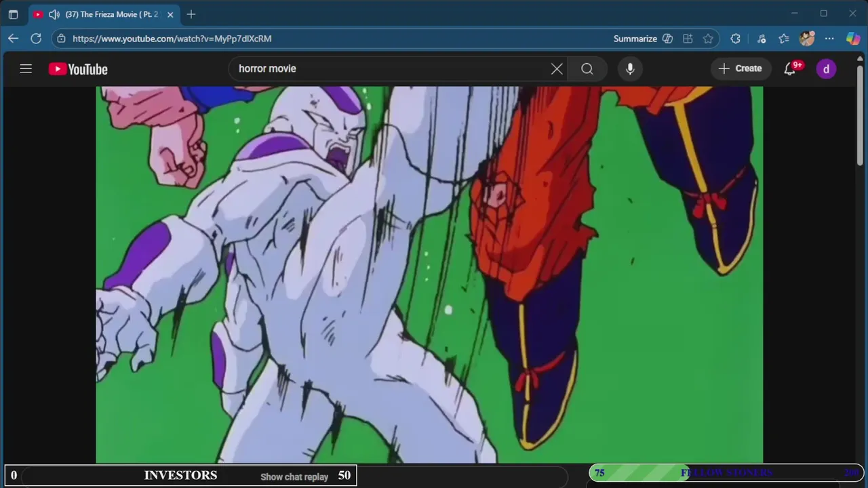The image size is (868, 488).
Task: Start voice search with microphone
Action: tap(630, 68)
